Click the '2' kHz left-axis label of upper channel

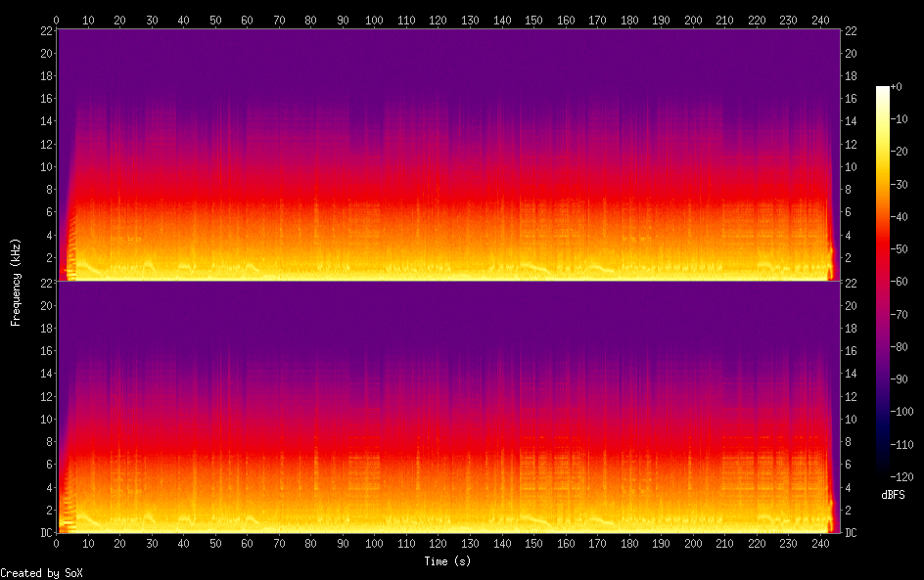click(50, 258)
